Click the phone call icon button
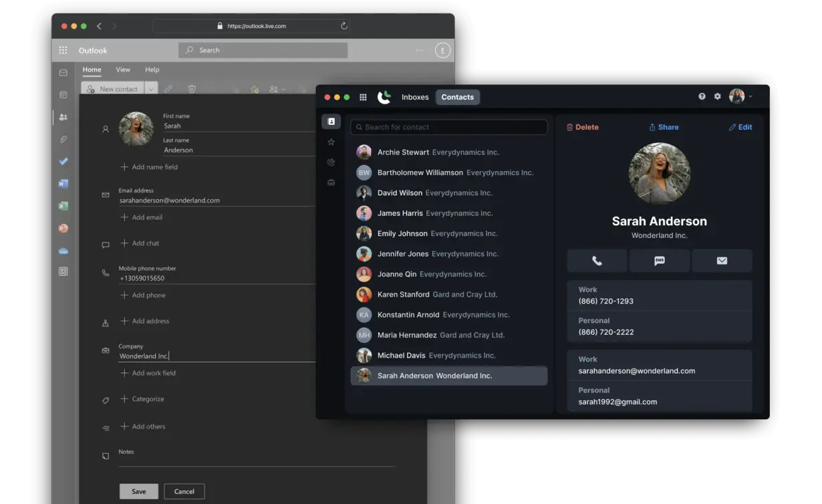822x504 pixels. [597, 261]
